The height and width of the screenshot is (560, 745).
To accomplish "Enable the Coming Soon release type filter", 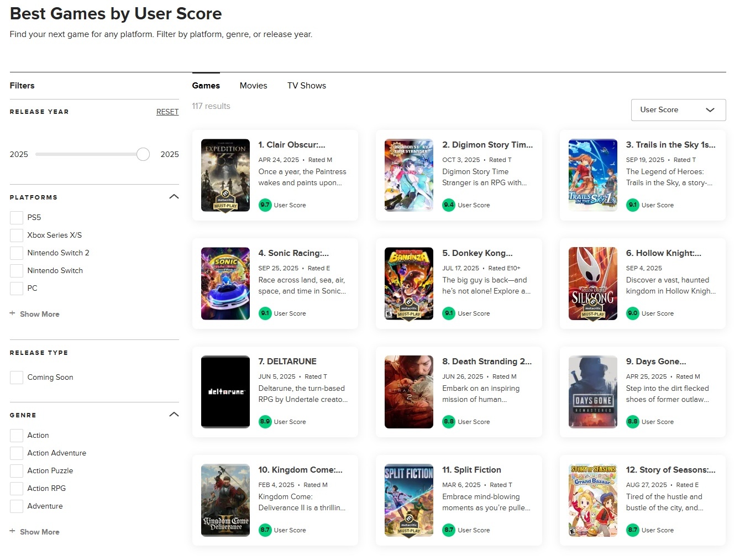I will pyautogui.click(x=17, y=377).
